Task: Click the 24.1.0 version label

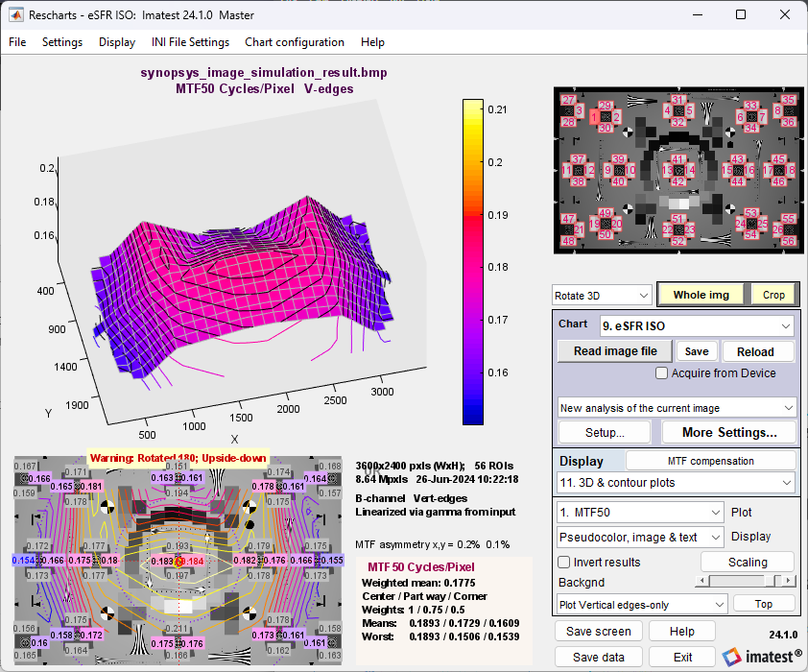Action: pos(783,635)
